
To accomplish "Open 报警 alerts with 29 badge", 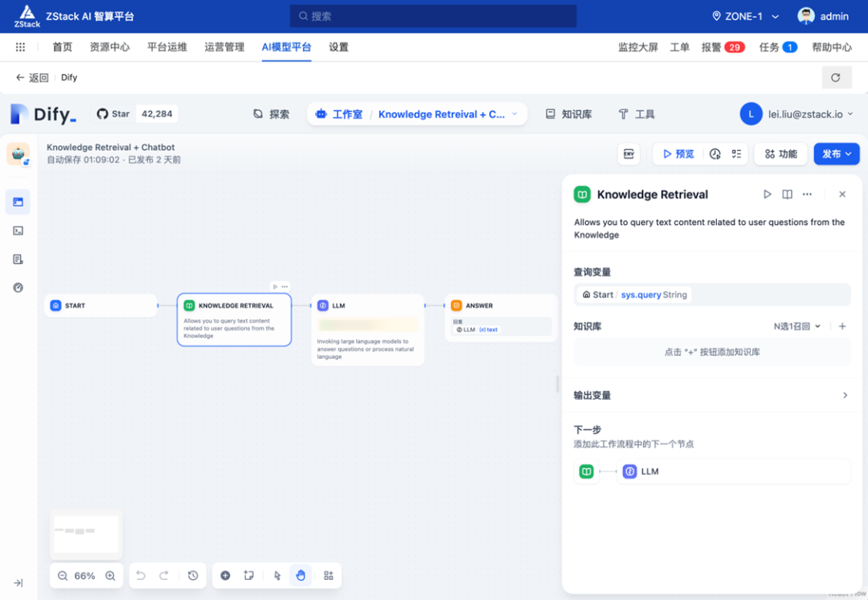I will (723, 47).
